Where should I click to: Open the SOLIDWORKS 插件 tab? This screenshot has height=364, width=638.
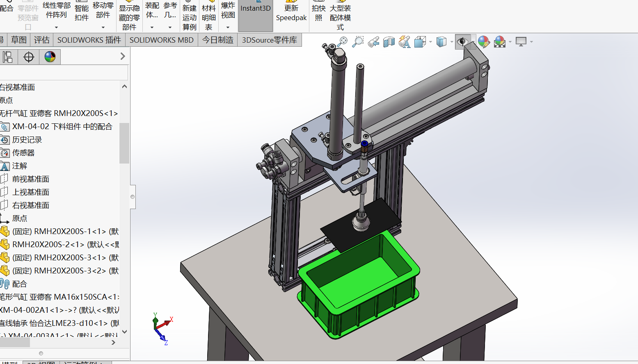[89, 40]
